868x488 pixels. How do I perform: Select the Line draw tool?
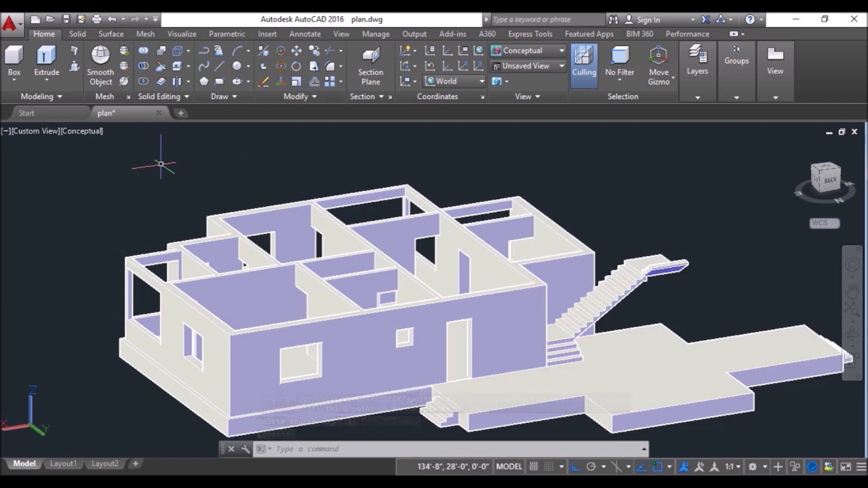(219, 66)
